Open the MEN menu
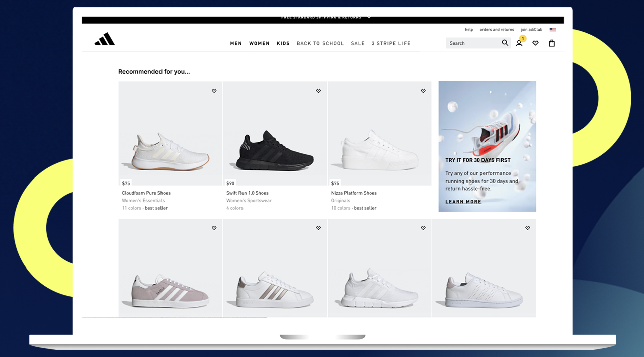This screenshot has height=357, width=644. (x=236, y=44)
